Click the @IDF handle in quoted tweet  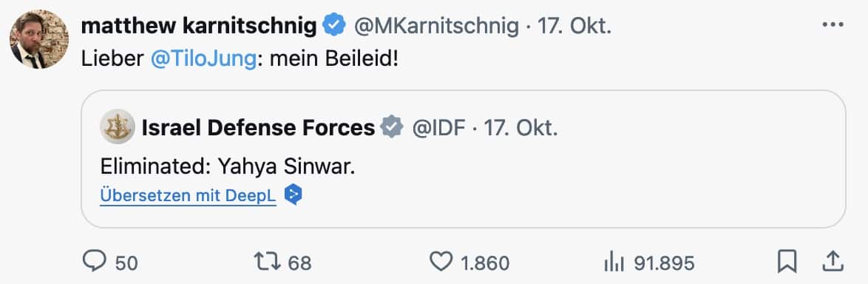point(438,128)
